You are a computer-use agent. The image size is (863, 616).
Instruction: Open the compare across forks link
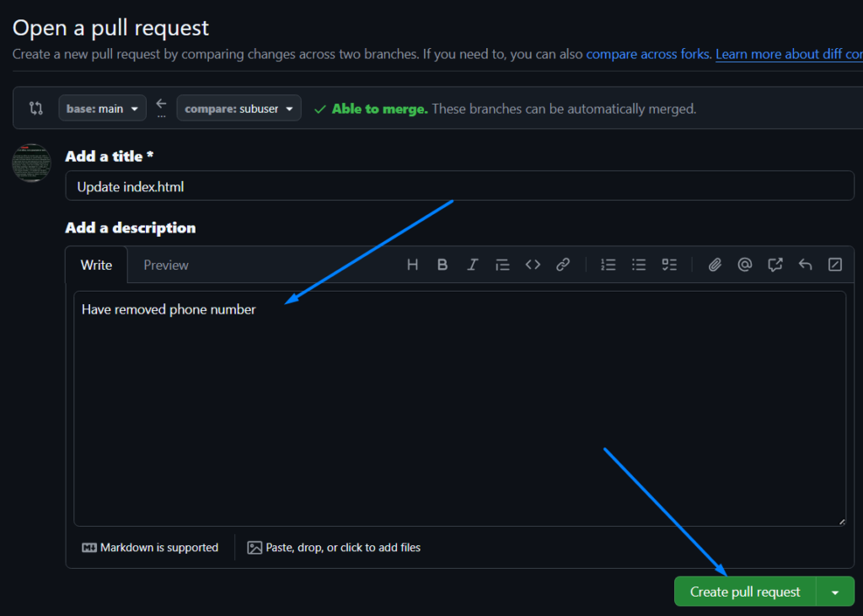[x=648, y=54]
